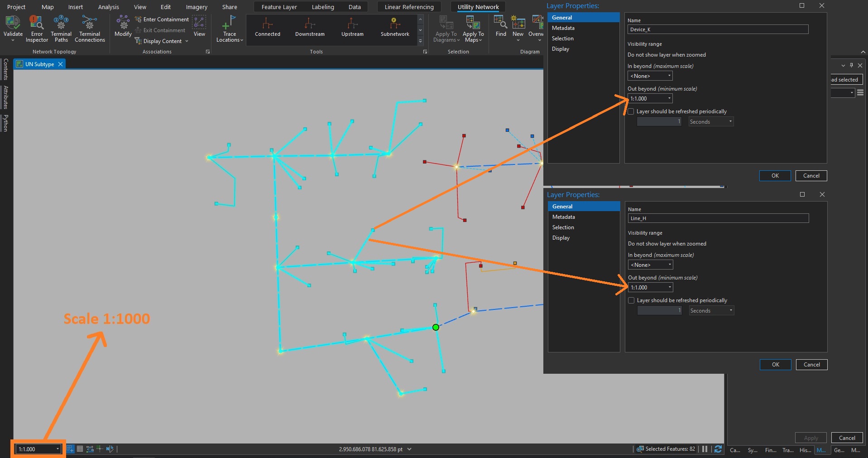Enable periodic refresh for Line_H layer
868x458 pixels.
631,300
